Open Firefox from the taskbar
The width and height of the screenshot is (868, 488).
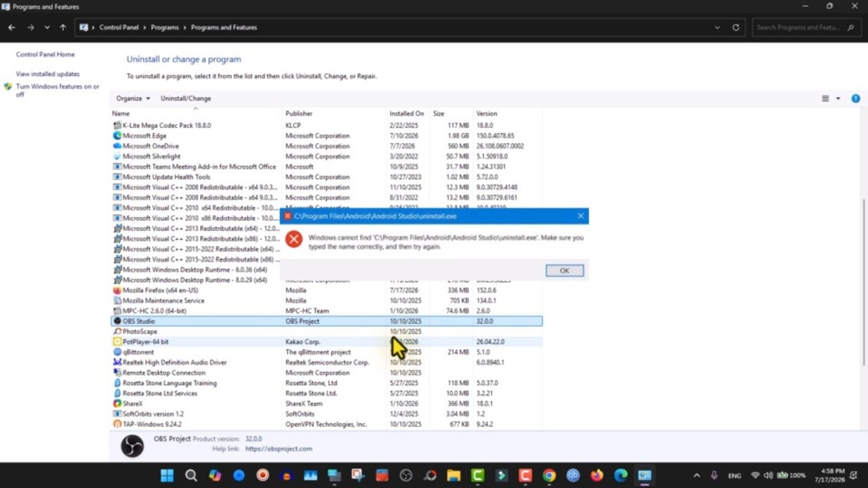(597, 476)
